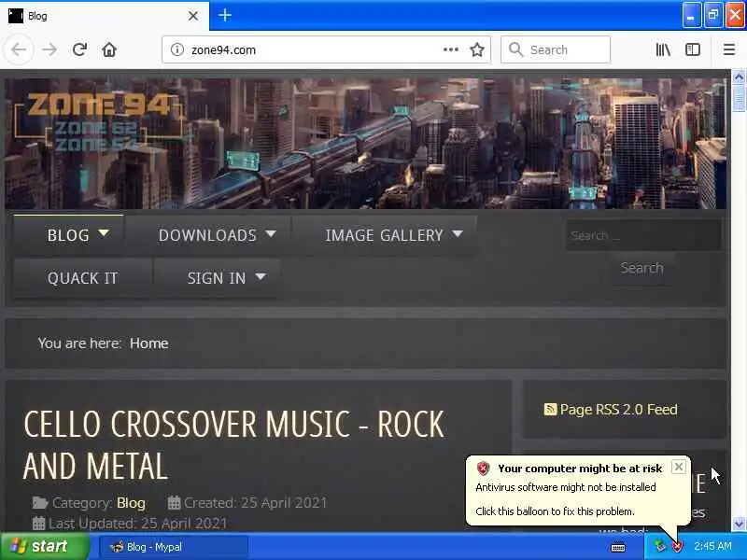This screenshot has width=747, height=560.
Task: Click the forward navigation arrow
Action: [49, 49]
